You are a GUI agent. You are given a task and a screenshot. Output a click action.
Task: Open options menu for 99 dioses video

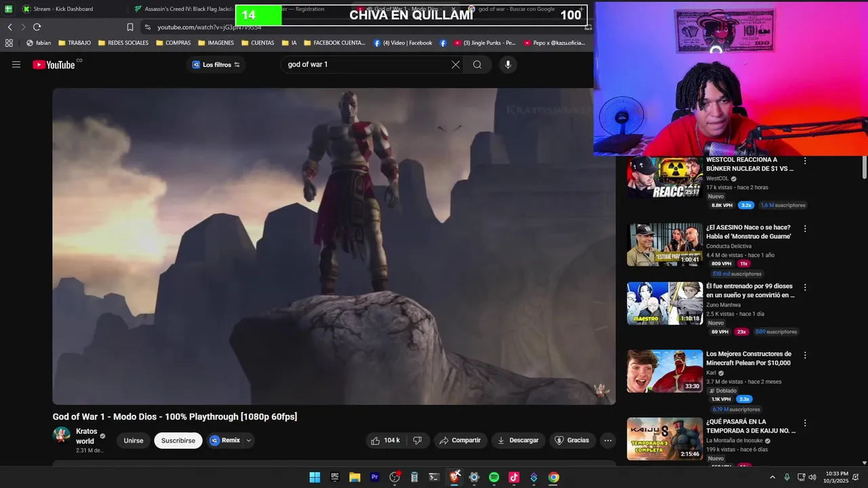[805, 287]
